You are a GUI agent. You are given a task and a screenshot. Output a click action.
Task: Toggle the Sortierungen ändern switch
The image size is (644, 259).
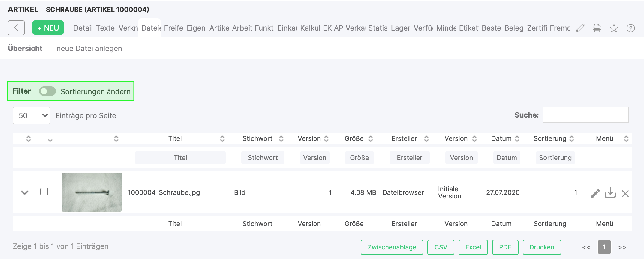(47, 91)
